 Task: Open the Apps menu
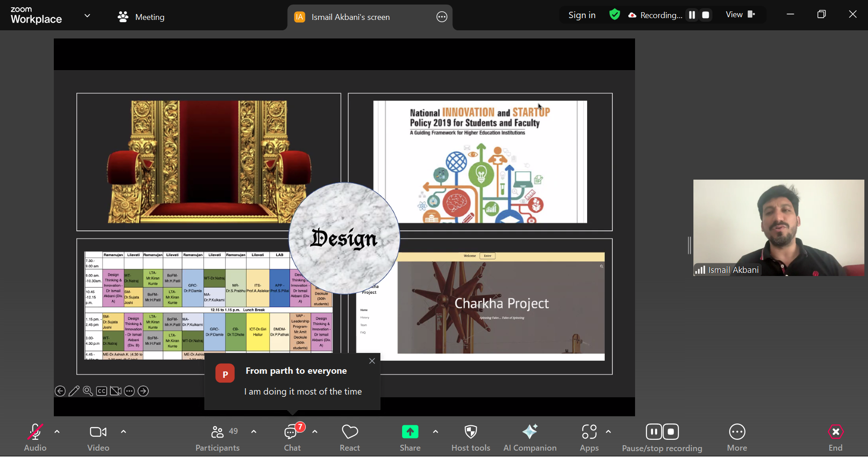coord(589,437)
